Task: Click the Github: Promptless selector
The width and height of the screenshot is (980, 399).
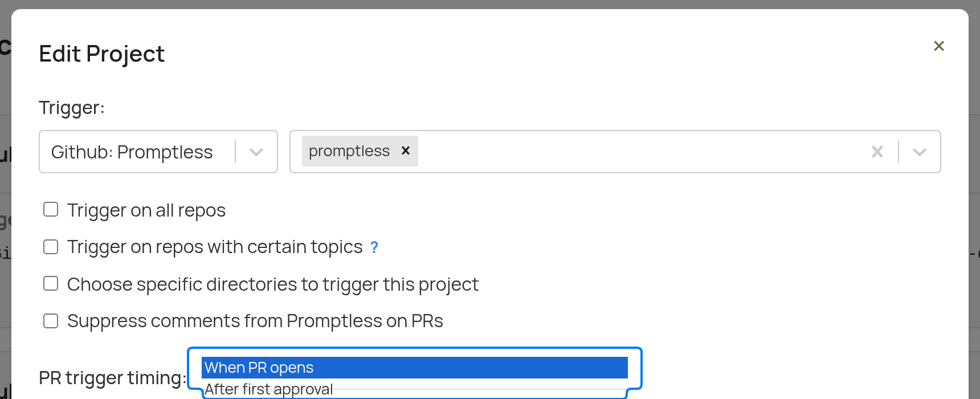Action: 131,152
